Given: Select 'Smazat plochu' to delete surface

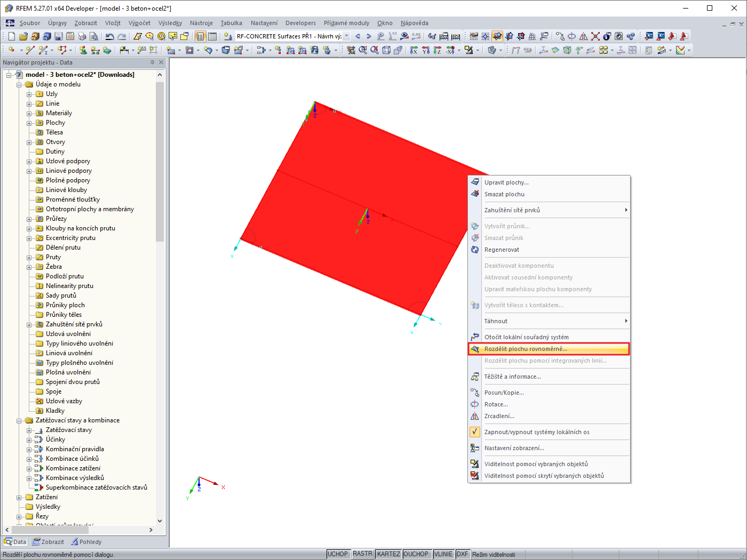Looking at the screenshot, I should click(549, 194).
